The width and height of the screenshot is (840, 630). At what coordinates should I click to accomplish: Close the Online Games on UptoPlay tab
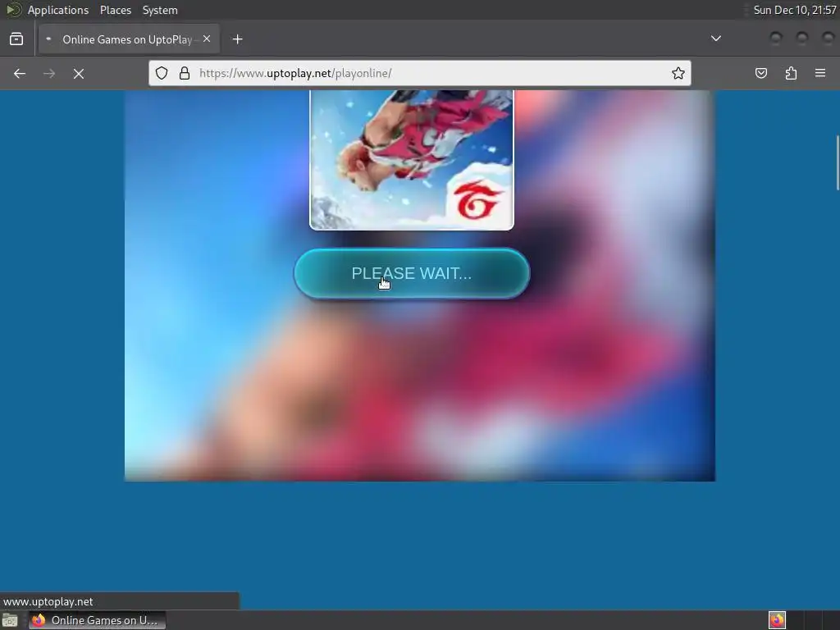pyautogui.click(x=207, y=39)
